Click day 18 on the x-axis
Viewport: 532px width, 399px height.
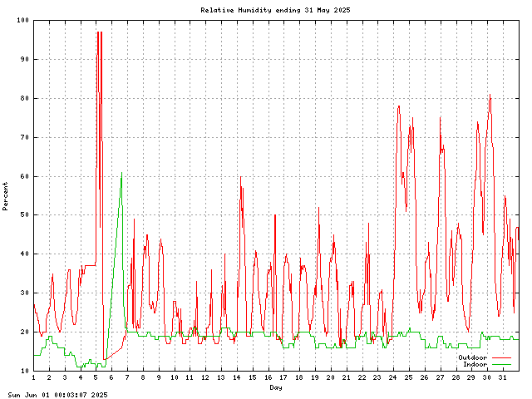click(x=299, y=377)
